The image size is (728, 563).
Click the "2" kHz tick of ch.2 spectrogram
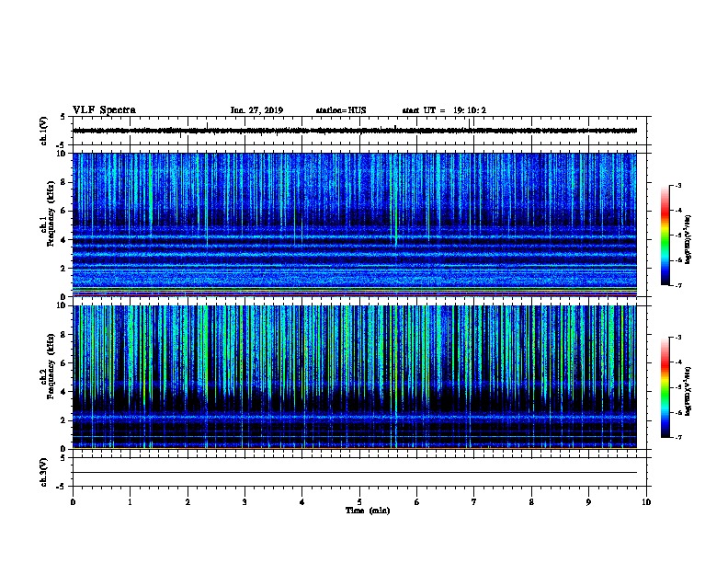[x=63, y=420]
